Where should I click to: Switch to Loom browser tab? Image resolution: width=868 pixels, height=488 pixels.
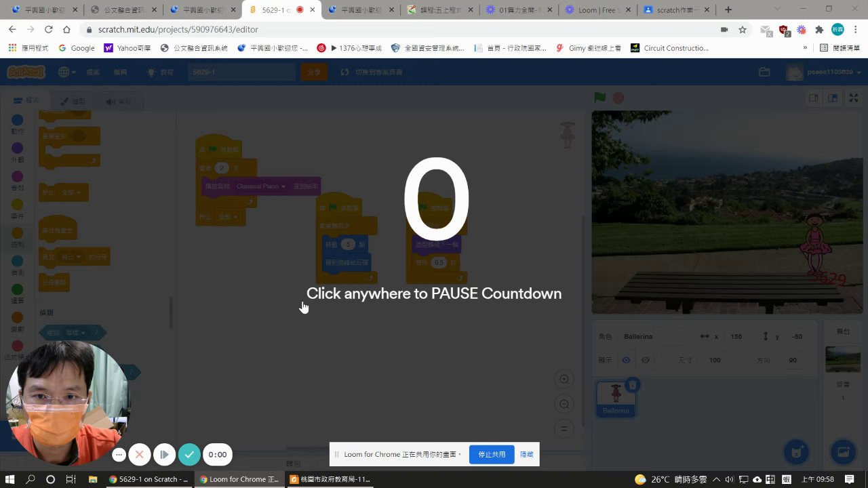[x=597, y=10]
